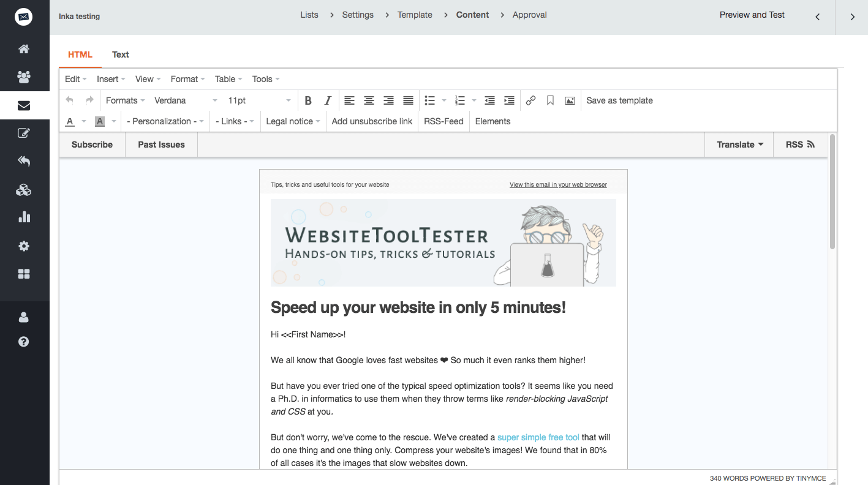This screenshot has height=485, width=868.
Task: Apply background color with highlighted A icon
Action: [x=100, y=121]
